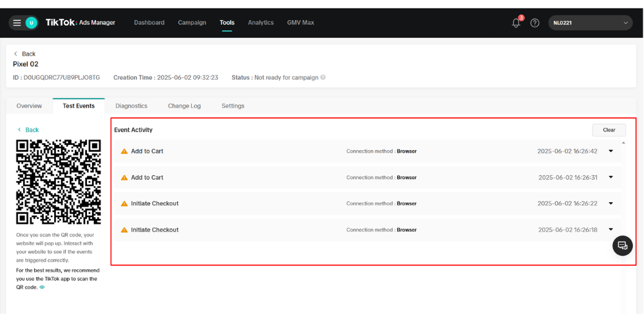Screen dimensions: 644x322
Task: Click Connection method Browser in 16:26:18 row
Action: 381,230
